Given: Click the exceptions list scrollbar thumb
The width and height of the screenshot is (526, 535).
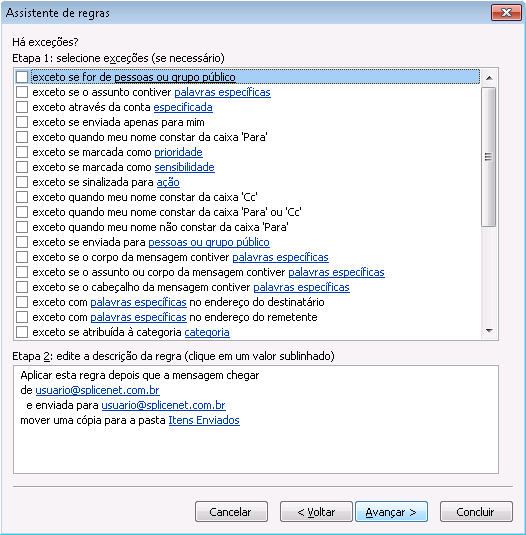Looking at the screenshot, I should pyautogui.click(x=488, y=157).
